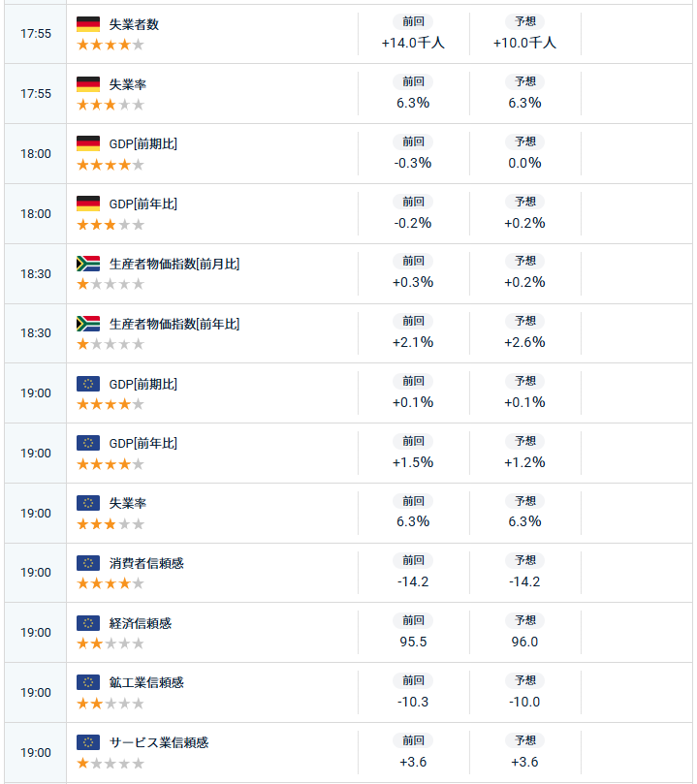Viewport: 697px width, 784px height.
Task: Click the 予想 badge in the 失業者数 row
Action: (525, 21)
